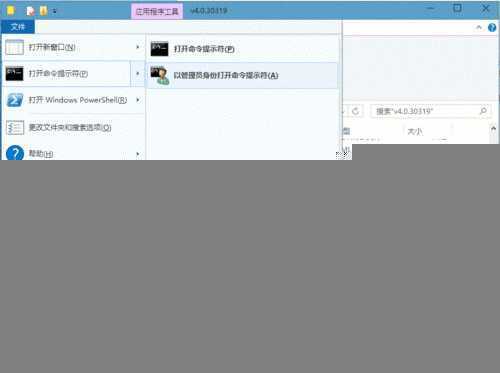Collapse the ribbon with the up chevron
Viewport: 500px width, 373px height.
479,27
